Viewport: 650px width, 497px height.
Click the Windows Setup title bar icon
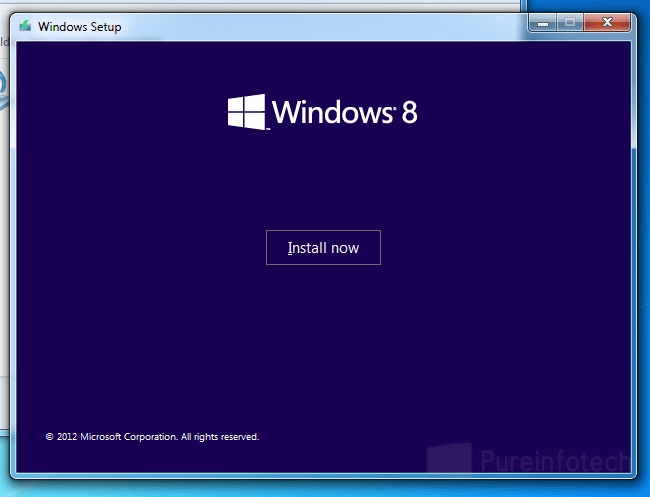pyautogui.click(x=25, y=27)
